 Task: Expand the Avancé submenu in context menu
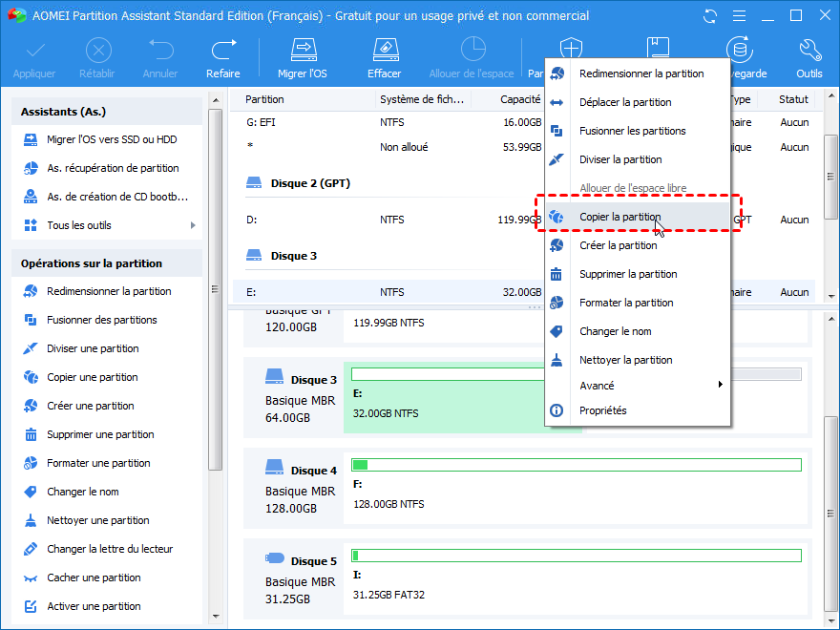[x=638, y=386]
